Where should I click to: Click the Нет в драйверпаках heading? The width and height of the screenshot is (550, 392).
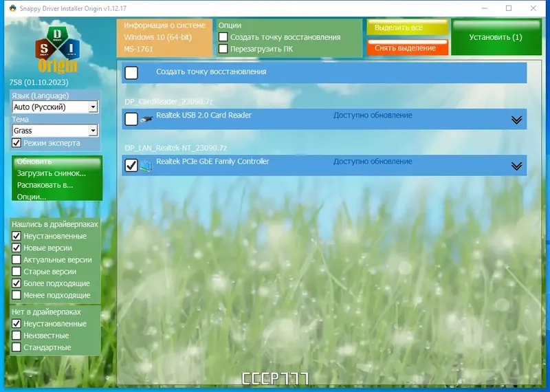pos(46,312)
